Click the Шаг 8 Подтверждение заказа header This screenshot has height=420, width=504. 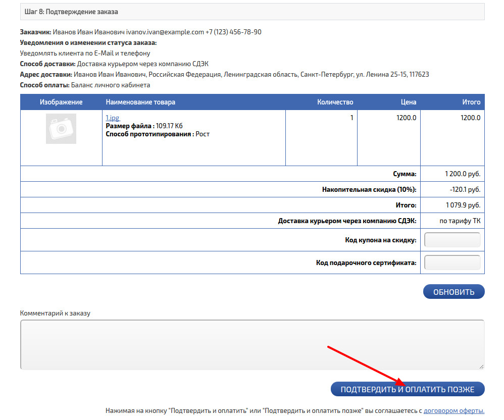coord(71,12)
